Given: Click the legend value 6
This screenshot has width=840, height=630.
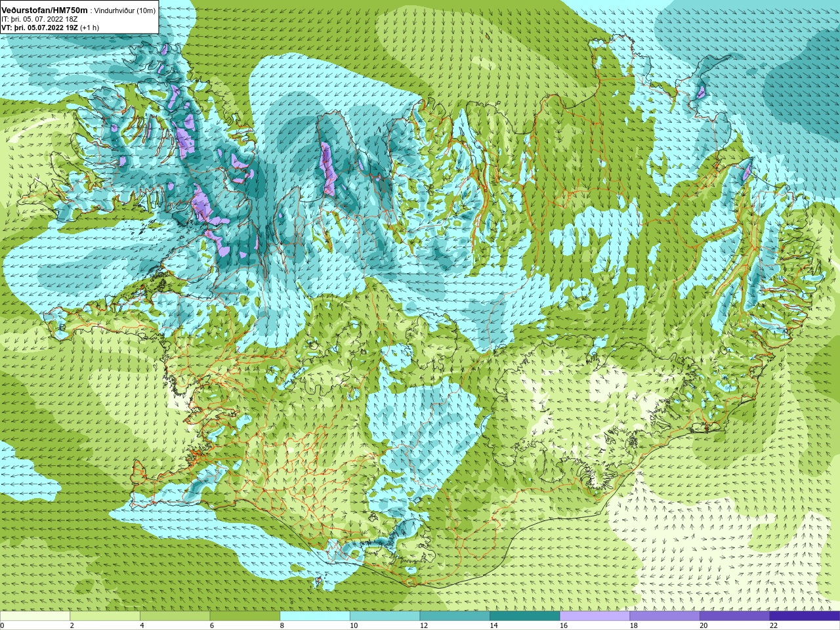Looking at the screenshot, I should [212, 625].
